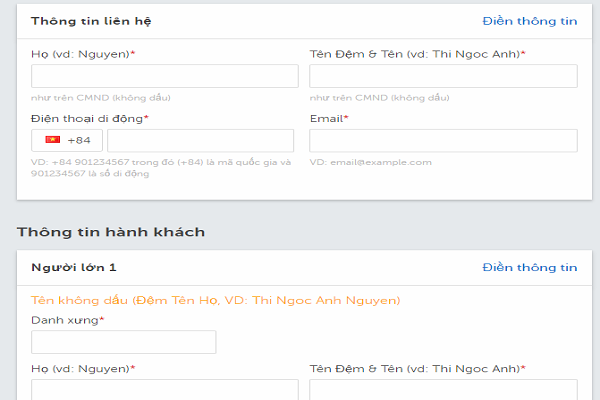Focus the Họ field under Người lớn 1
Screen dimensions: 600x400
click(x=165, y=389)
